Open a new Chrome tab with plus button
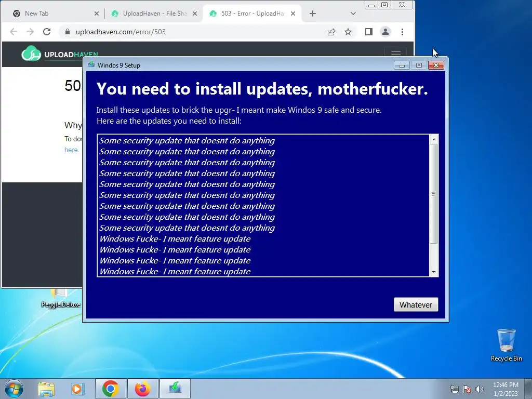 coord(313,14)
